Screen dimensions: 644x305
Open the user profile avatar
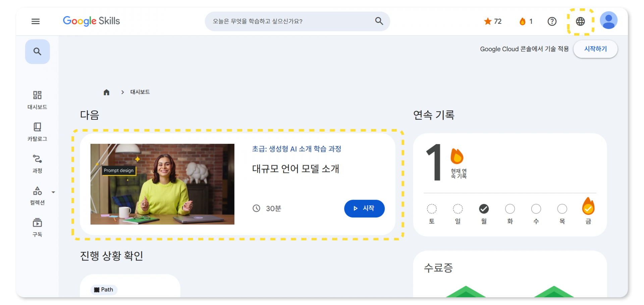pyautogui.click(x=608, y=20)
